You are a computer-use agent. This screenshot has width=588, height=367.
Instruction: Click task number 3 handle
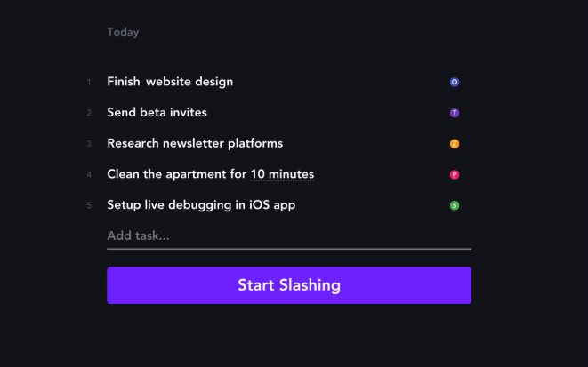pos(89,144)
